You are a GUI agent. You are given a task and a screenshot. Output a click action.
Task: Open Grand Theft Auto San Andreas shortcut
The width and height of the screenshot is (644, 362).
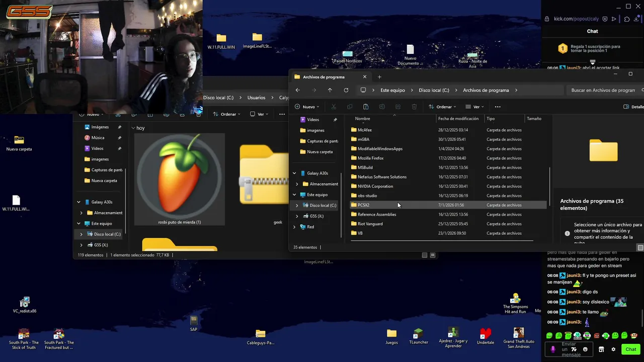[519, 338]
